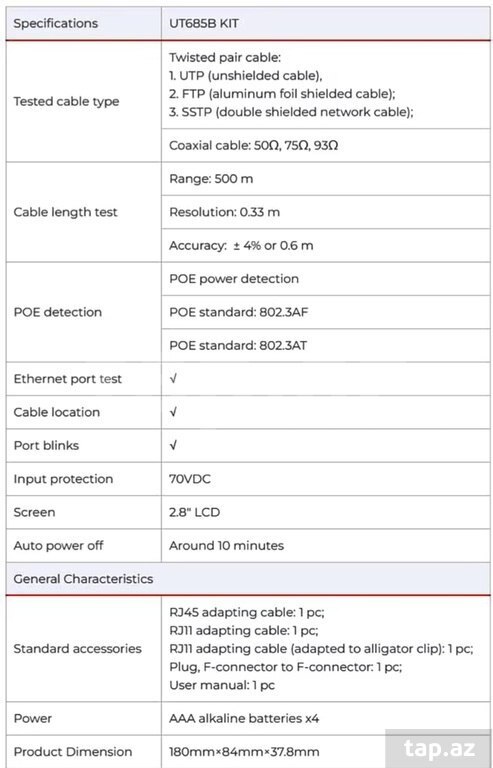Click the User manual: 1 pc line
This screenshot has height=768, width=493.
coord(222,685)
